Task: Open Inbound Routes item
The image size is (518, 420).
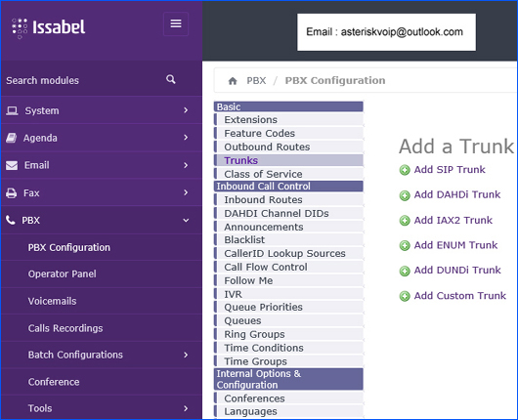Action: pyautogui.click(x=288, y=199)
